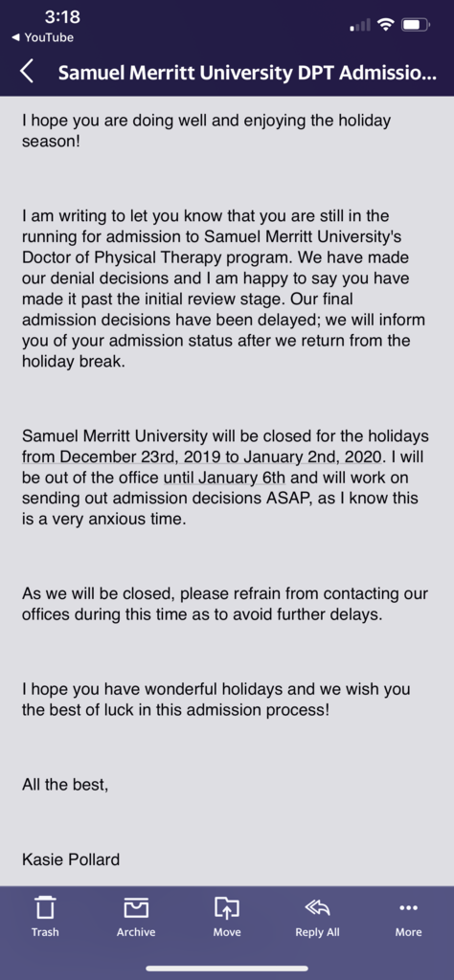Delete this email with the Trash icon
This screenshot has width=454, height=980.
45,916
